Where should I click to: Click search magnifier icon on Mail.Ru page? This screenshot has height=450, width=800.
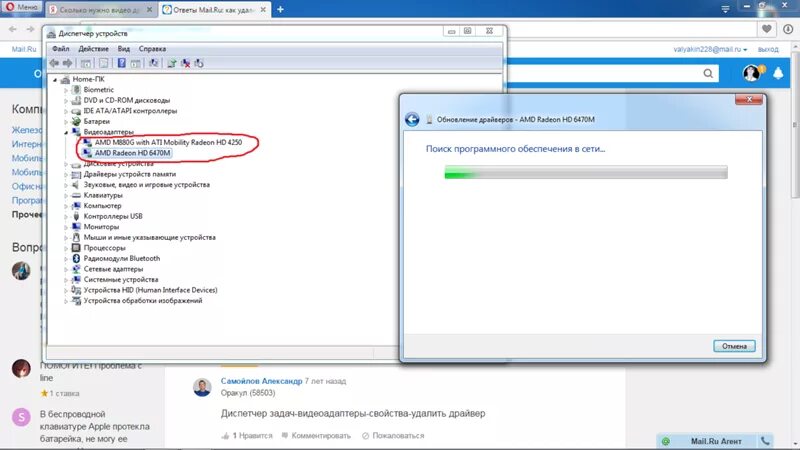coord(708,73)
